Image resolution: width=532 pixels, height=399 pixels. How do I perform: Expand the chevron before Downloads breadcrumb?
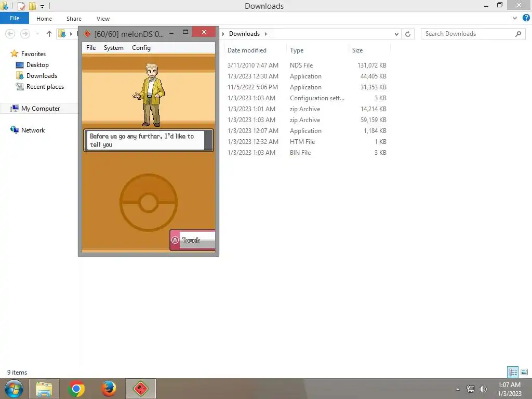(223, 34)
